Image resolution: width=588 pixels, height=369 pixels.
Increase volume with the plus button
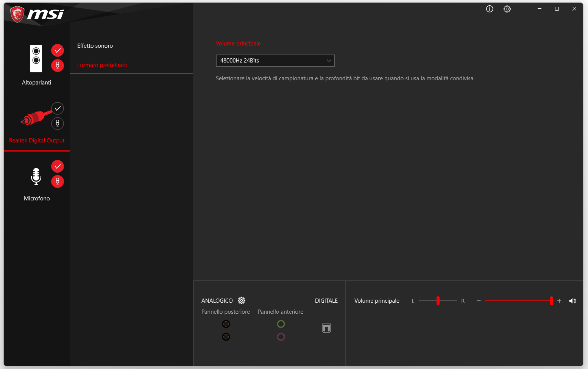pos(559,301)
